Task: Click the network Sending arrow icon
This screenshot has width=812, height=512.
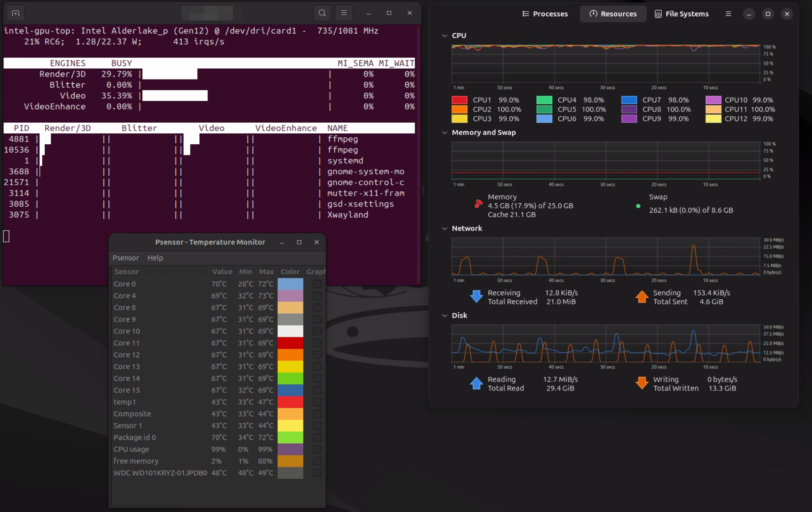Action: coord(642,296)
